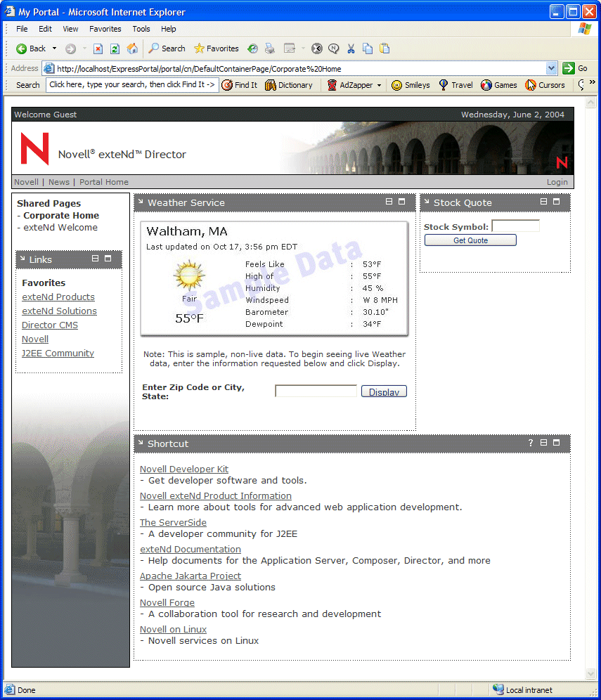
Task: Click the search toolbar text box
Action: point(132,85)
